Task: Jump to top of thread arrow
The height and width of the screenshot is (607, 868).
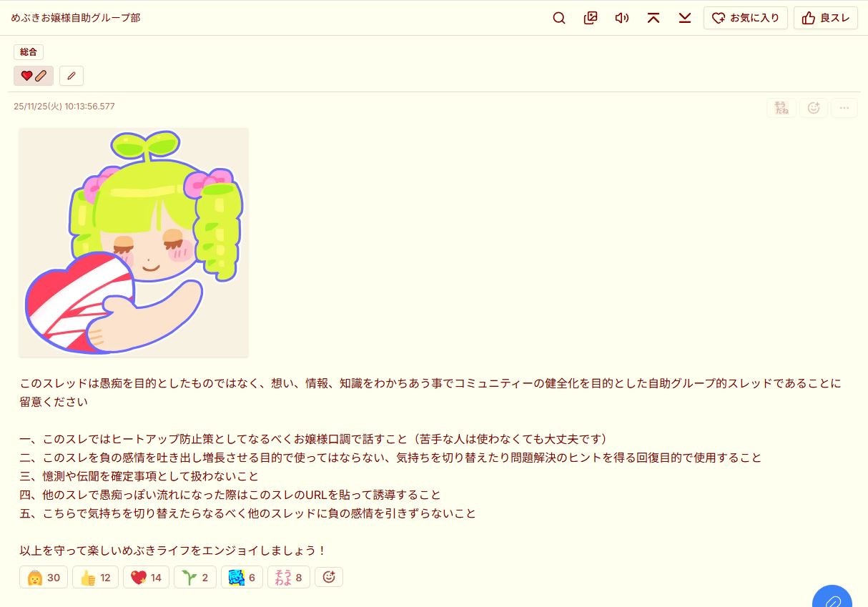Action: (x=654, y=18)
